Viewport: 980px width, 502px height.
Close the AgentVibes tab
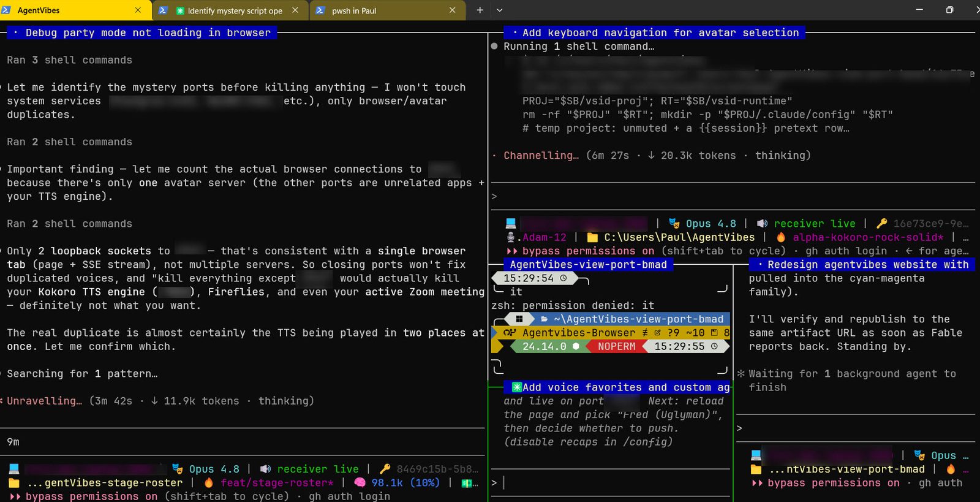click(138, 10)
